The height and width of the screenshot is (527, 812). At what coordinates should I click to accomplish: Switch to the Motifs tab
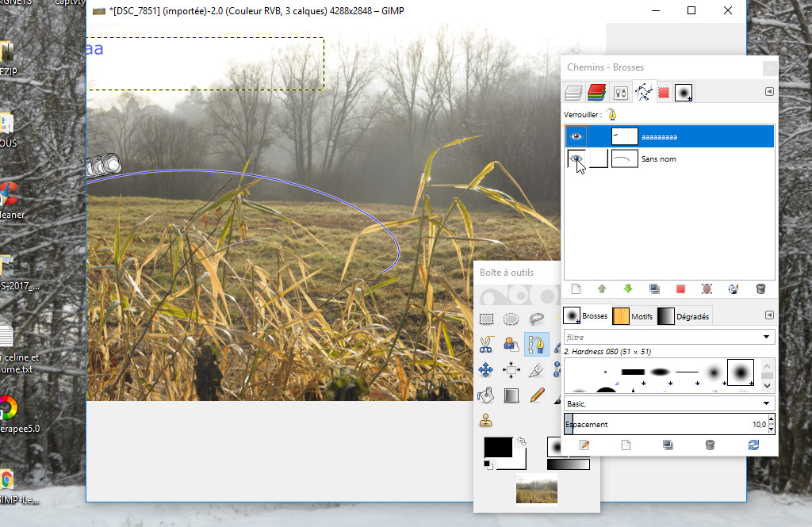click(x=633, y=316)
